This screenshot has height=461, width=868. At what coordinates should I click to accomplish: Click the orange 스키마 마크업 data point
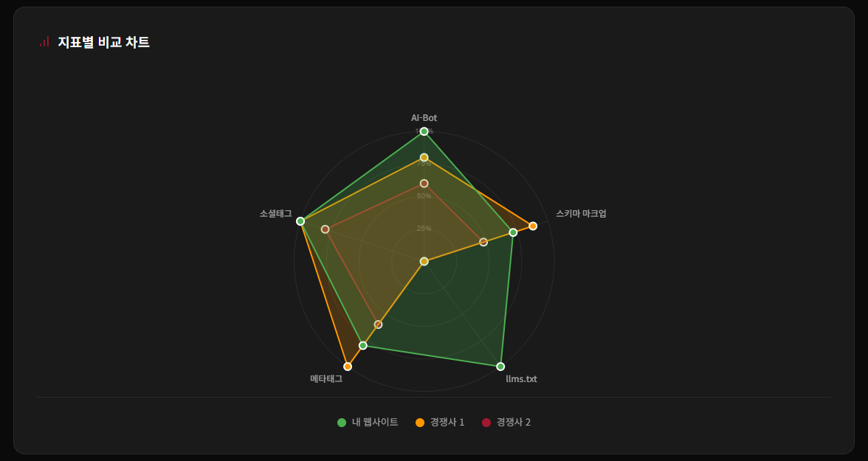pyautogui.click(x=533, y=226)
